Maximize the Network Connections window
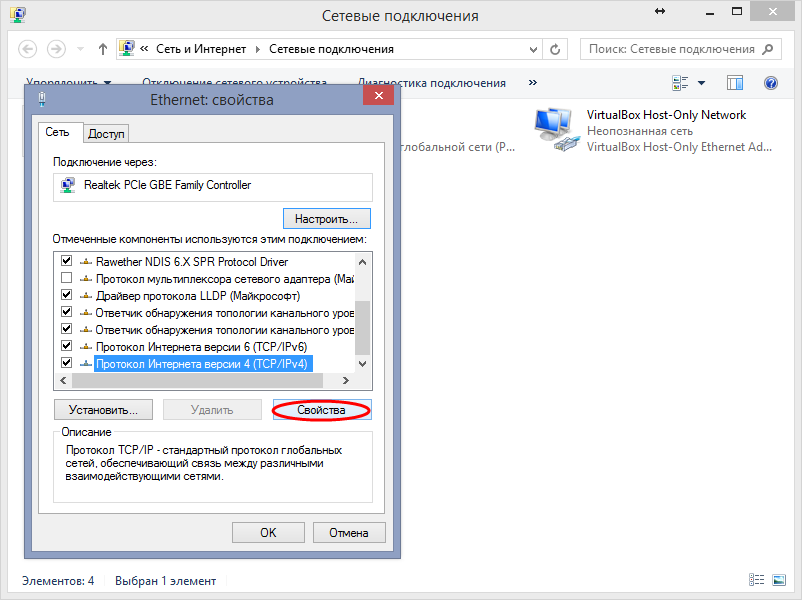The width and height of the screenshot is (802, 600). (737, 12)
